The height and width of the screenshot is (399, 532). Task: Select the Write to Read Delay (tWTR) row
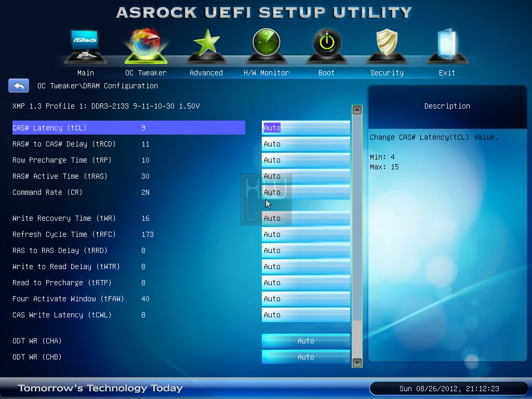click(x=129, y=267)
